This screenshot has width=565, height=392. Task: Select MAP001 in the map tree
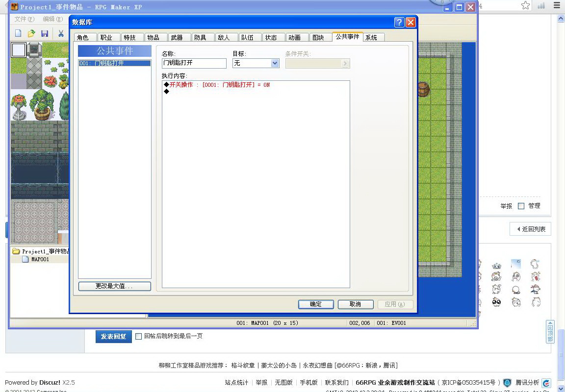36,259
